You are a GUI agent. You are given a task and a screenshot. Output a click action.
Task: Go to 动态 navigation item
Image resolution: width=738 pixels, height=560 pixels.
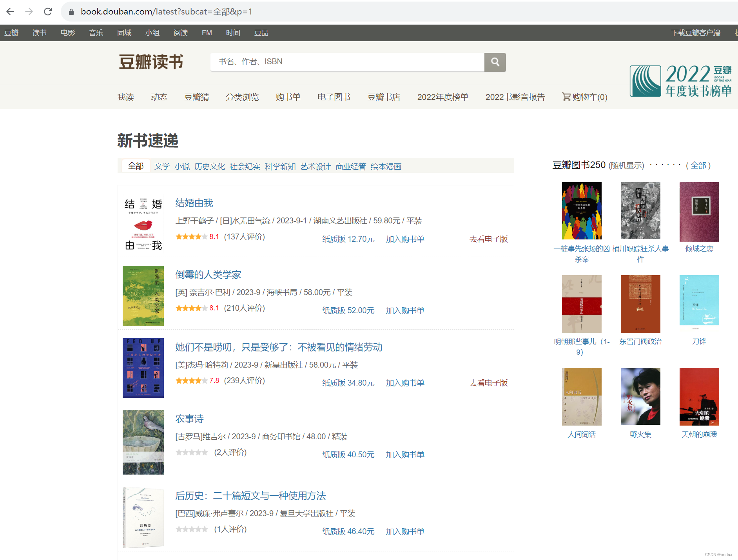(x=159, y=97)
